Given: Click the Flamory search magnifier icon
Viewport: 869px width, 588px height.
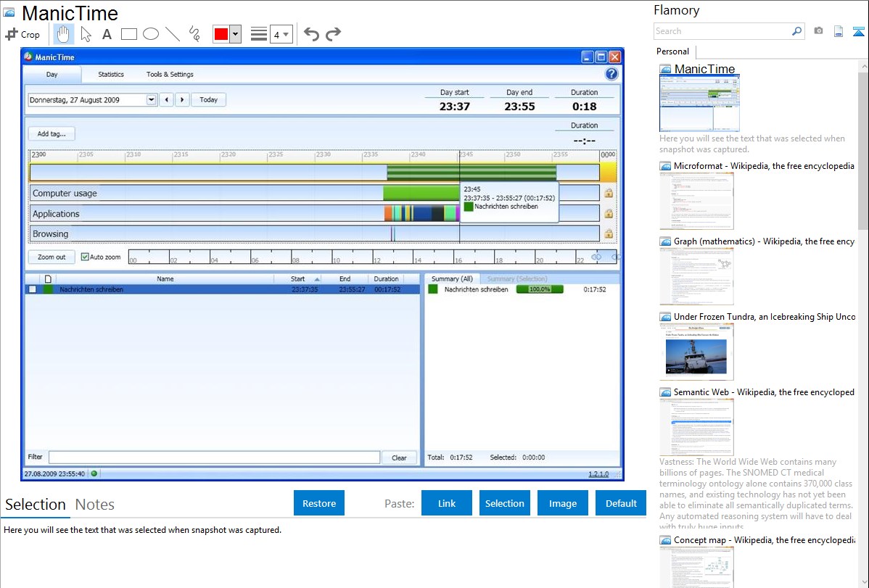Looking at the screenshot, I should [796, 31].
